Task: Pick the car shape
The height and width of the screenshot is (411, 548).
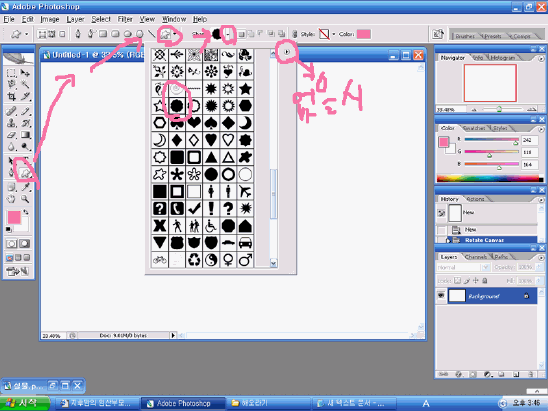Action: click(x=245, y=243)
